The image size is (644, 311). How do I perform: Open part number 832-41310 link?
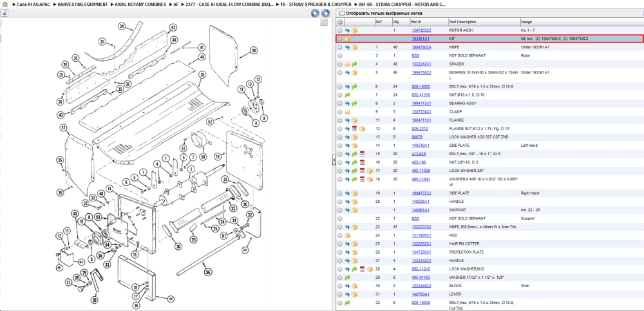[421, 95]
